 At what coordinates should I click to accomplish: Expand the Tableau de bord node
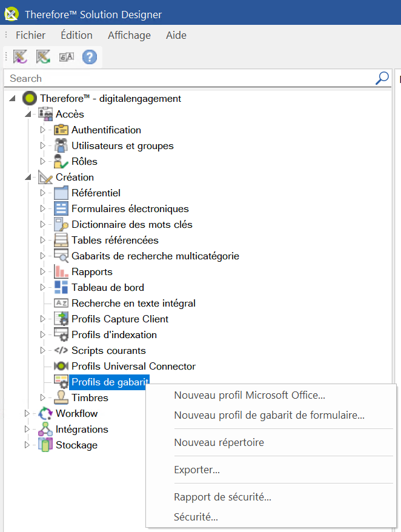pyautogui.click(x=43, y=287)
